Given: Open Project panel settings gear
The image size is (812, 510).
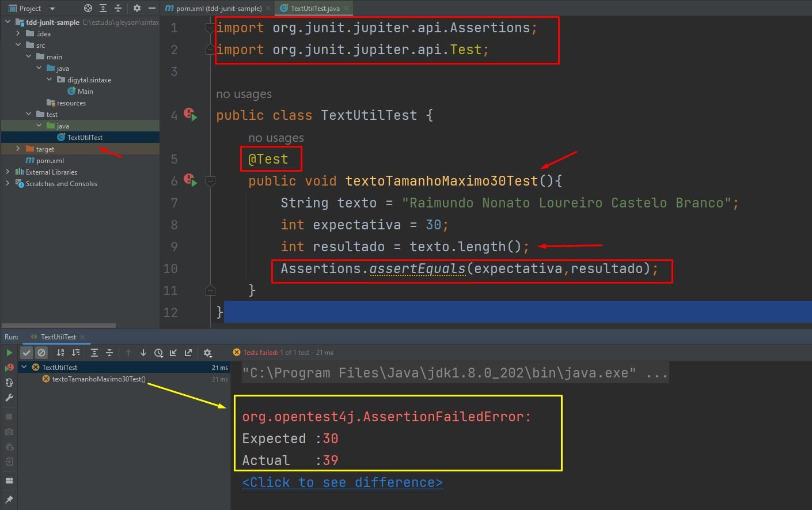Looking at the screenshot, I should 136,8.
